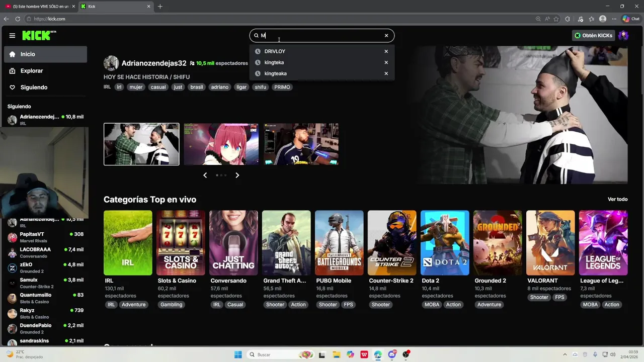The height and width of the screenshot is (362, 644).
Task: Open Samulx channel in sidebar
Action: (x=45, y=283)
